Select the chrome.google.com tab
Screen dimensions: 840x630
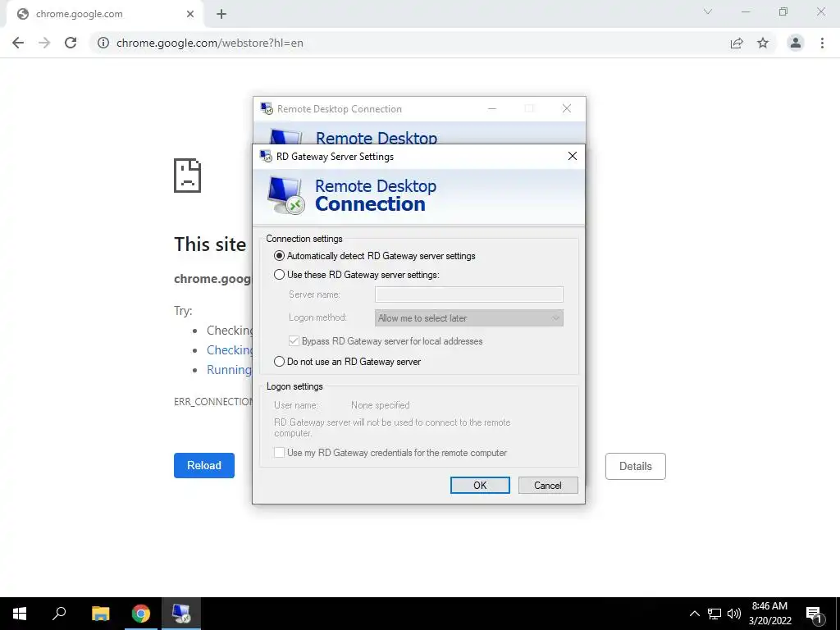tap(105, 14)
